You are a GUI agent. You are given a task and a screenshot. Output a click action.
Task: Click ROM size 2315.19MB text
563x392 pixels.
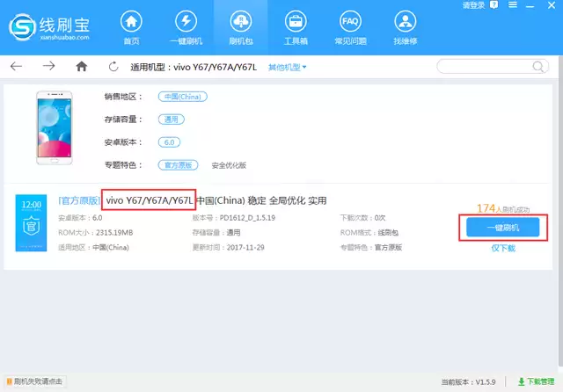(114, 233)
